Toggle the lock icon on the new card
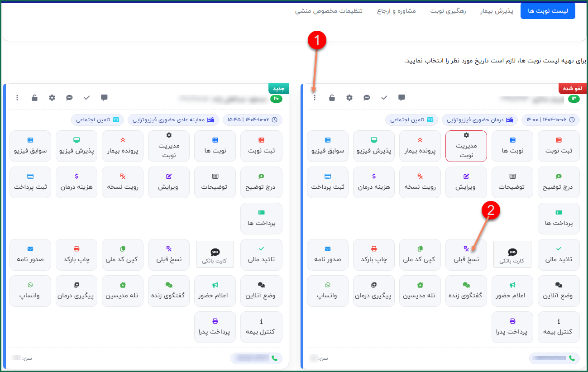The image size is (588, 372). [34, 98]
